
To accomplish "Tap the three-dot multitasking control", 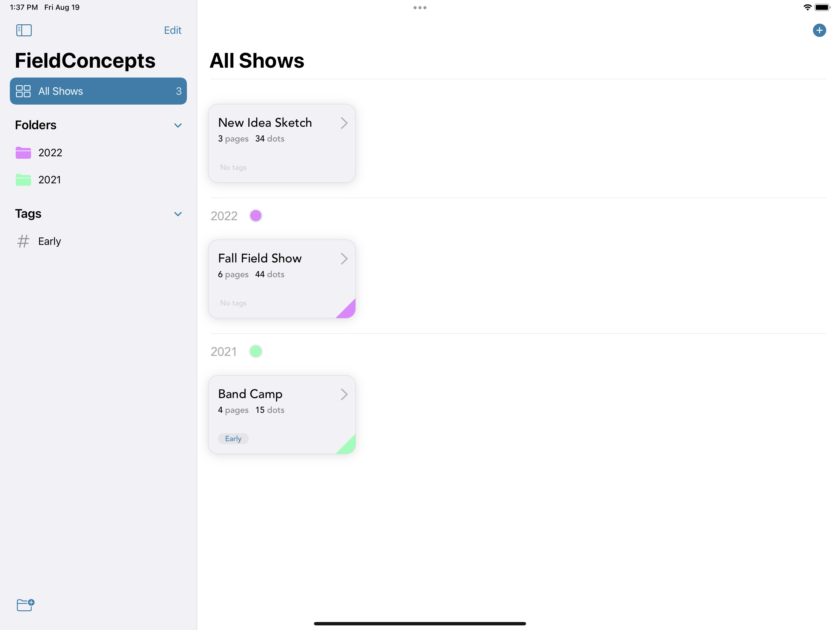I will coord(420,8).
